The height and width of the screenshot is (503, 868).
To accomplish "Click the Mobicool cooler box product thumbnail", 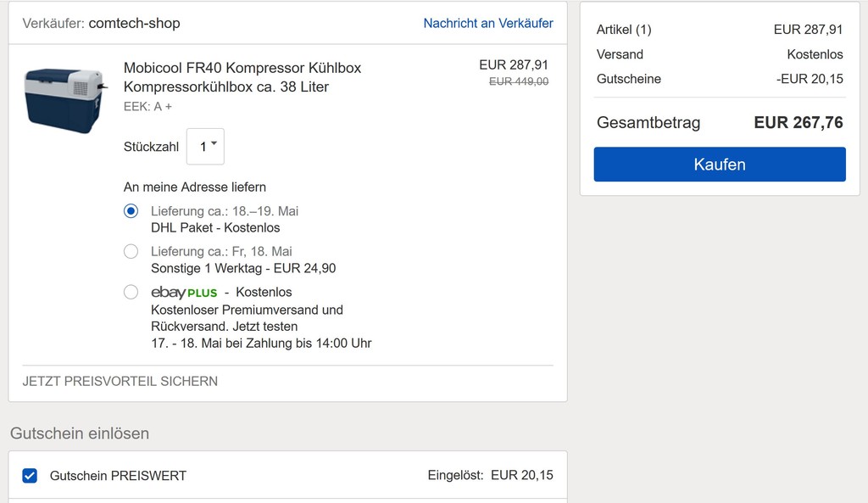I will pyautogui.click(x=64, y=100).
